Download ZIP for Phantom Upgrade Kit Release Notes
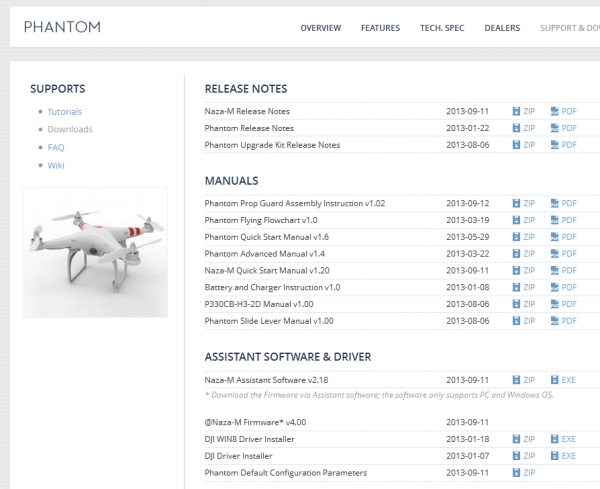This screenshot has height=489, width=600. (523, 145)
